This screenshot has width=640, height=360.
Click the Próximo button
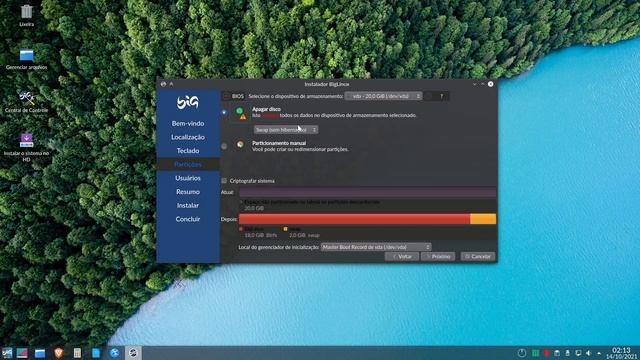[x=438, y=256]
